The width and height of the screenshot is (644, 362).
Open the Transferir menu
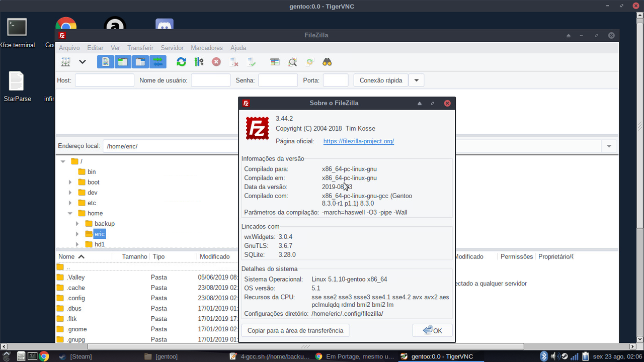[140, 48]
